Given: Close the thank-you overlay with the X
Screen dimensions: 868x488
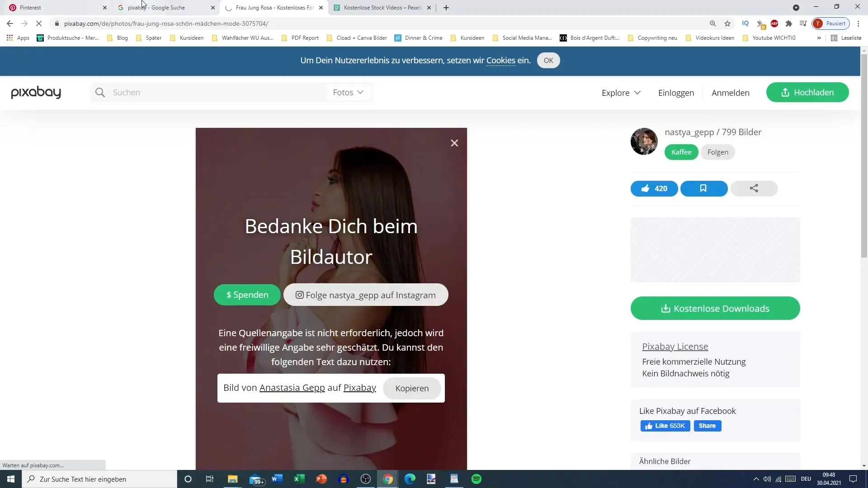Looking at the screenshot, I should (454, 143).
